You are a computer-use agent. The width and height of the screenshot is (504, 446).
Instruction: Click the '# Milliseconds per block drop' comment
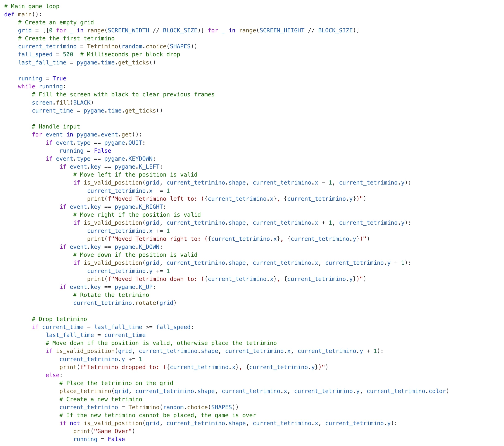130,54
